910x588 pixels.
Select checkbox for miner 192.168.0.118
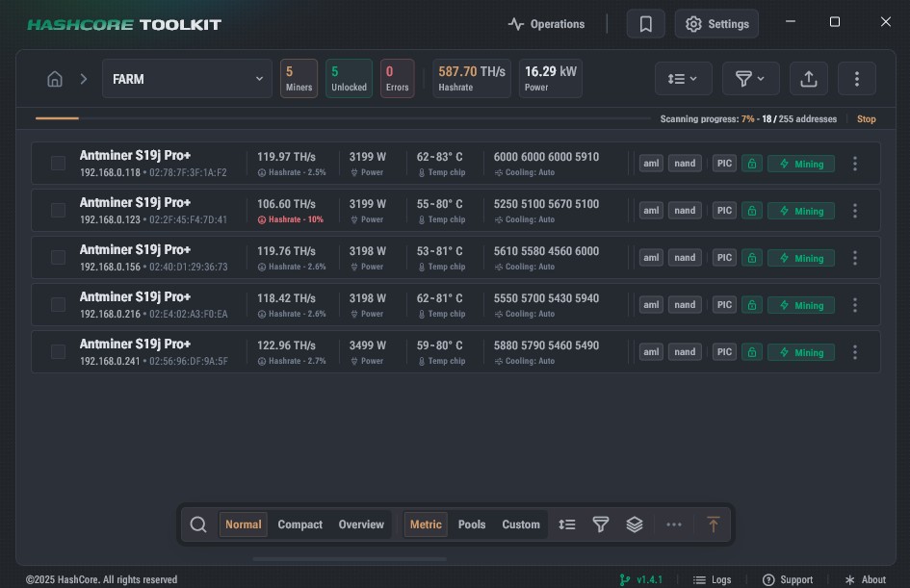[59, 164]
